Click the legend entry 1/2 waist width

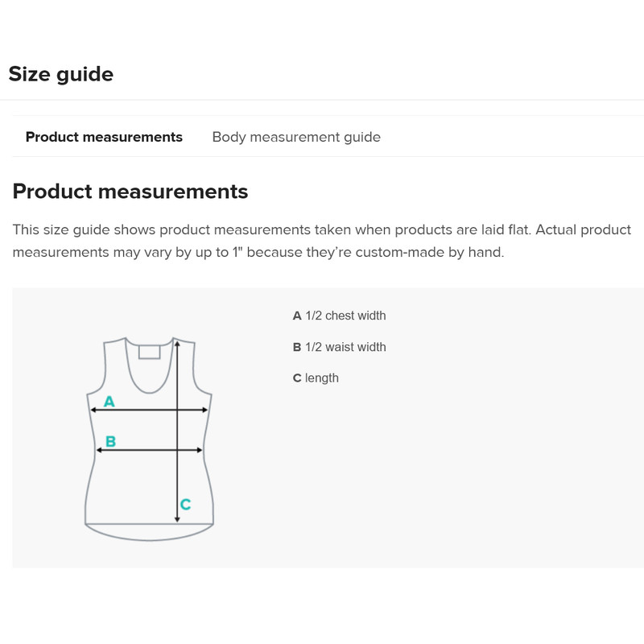tap(346, 347)
